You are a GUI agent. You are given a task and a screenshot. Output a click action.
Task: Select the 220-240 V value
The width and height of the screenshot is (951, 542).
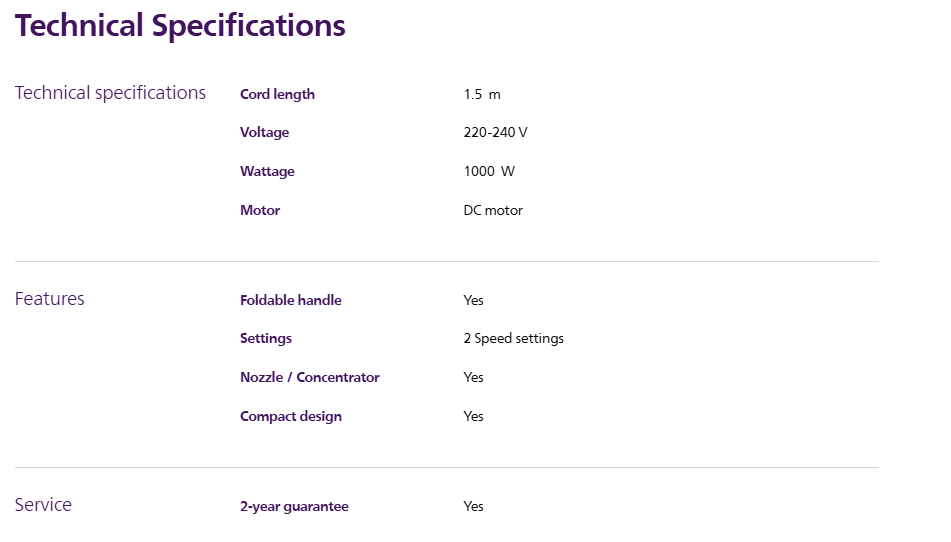click(496, 132)
